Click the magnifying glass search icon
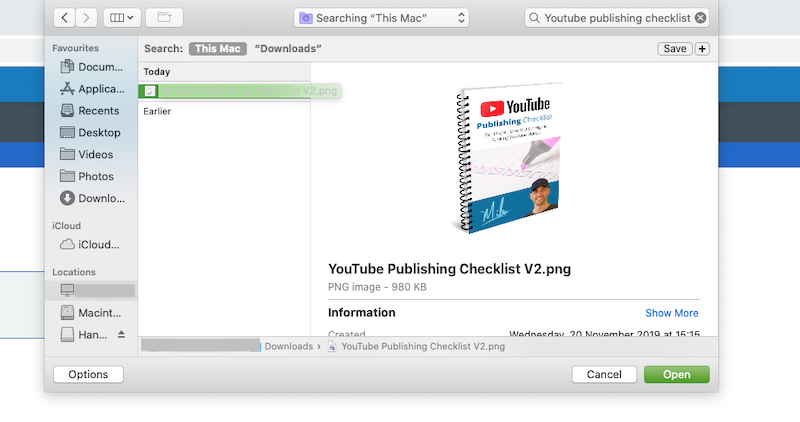 [534, 18]
